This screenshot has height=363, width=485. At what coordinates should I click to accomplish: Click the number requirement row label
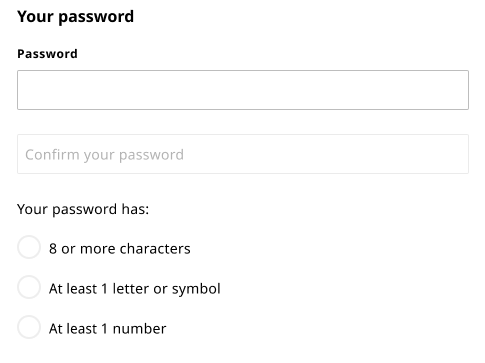coord(107,329)
